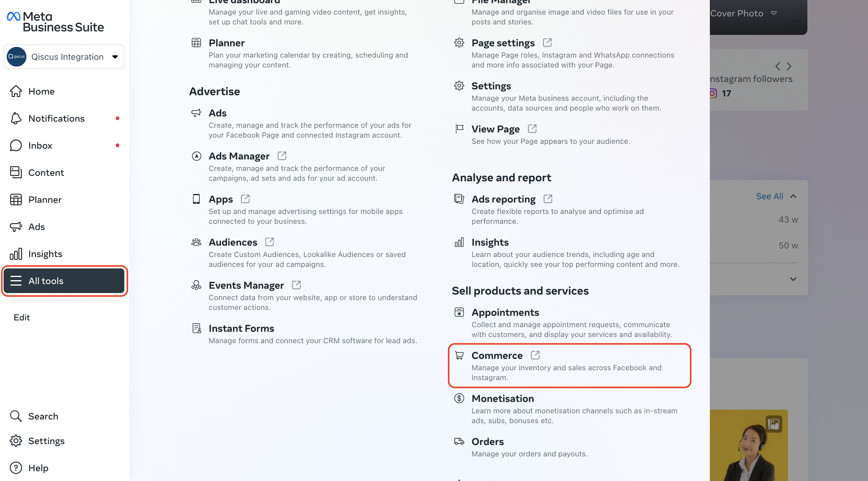This screenshot has height=481, width=868.
Task: Open the Inbox chat bubble icon
Action: click(16, 145)
